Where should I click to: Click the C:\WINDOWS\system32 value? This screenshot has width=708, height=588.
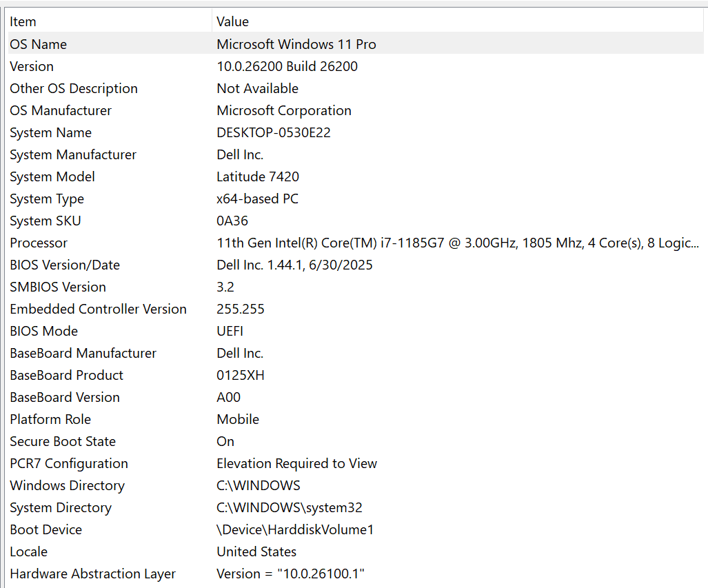pyautogui.click(x=290, y=508)
